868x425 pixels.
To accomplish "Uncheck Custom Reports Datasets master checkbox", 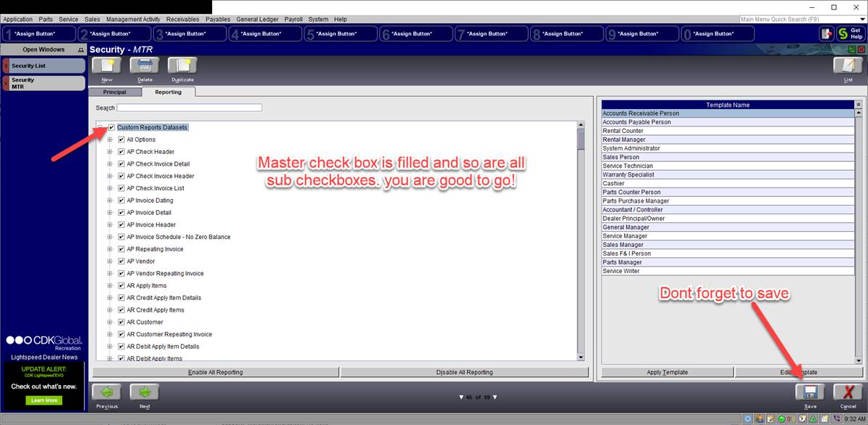I will [112, 127].
